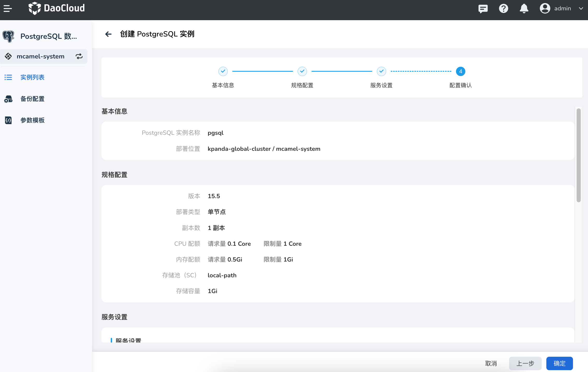Viewport: 588px width, 372px height.
Task: Click the 上一步 previous step button
Action: pyautogui.click(x=525, y=363)
